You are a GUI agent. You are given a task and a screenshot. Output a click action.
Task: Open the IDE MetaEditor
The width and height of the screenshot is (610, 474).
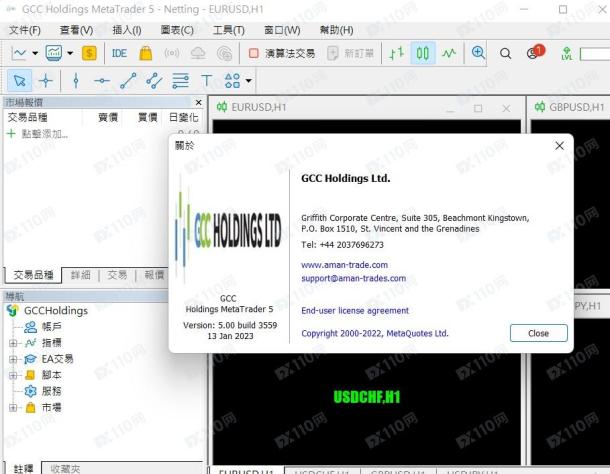[x=119, y=53]
